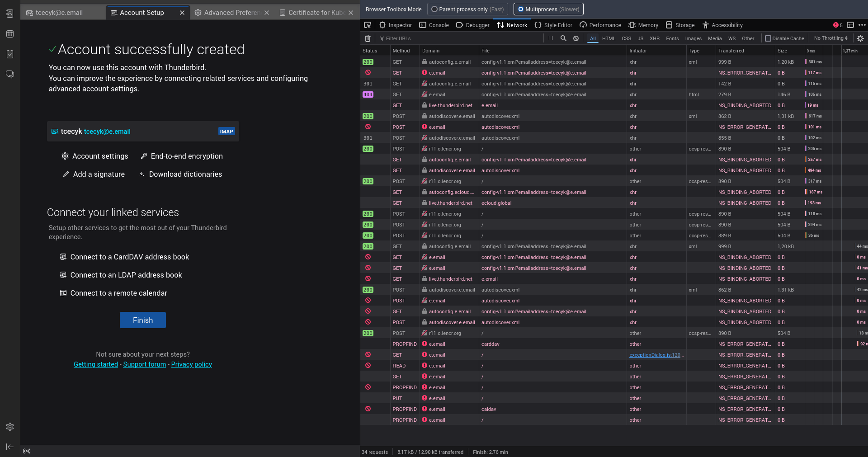Screen dimensions: 868x457
Task: Open the devtools more options menu
Action: tap(862, 25)
